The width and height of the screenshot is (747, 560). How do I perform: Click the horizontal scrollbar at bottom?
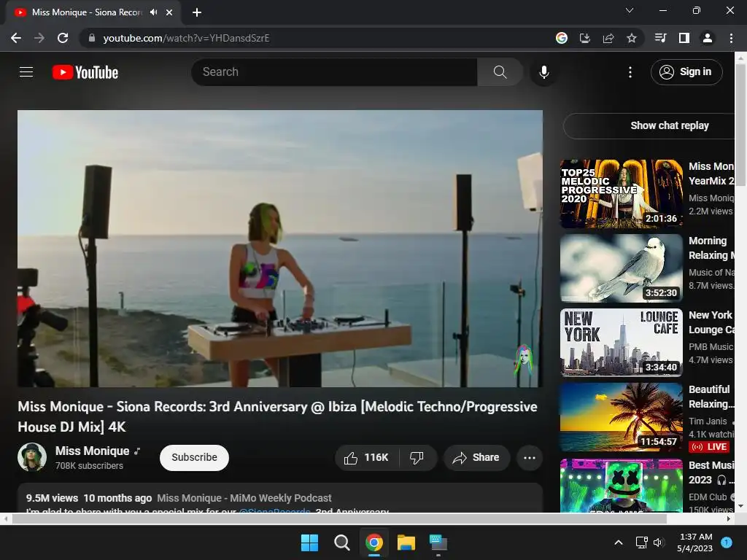[x=338, y=518]
